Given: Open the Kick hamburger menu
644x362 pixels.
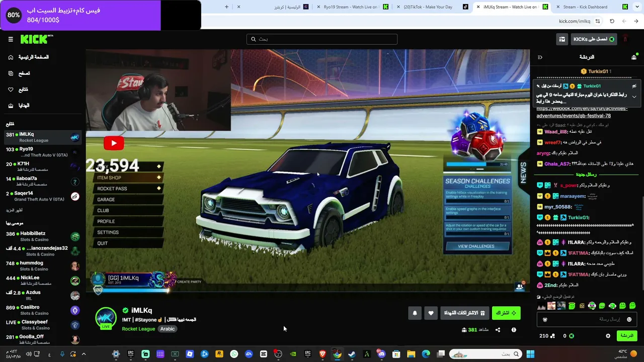Looking at the screenshot, I should pos(11,39).
